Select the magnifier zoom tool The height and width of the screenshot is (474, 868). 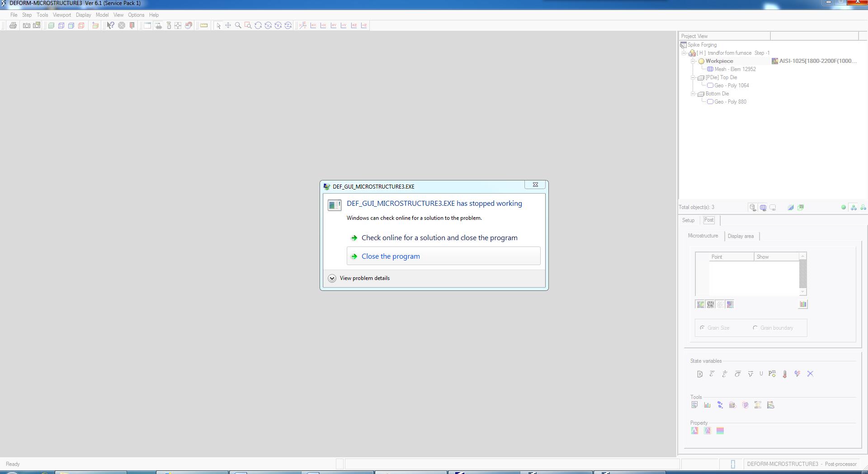click(x=238, y=26)
